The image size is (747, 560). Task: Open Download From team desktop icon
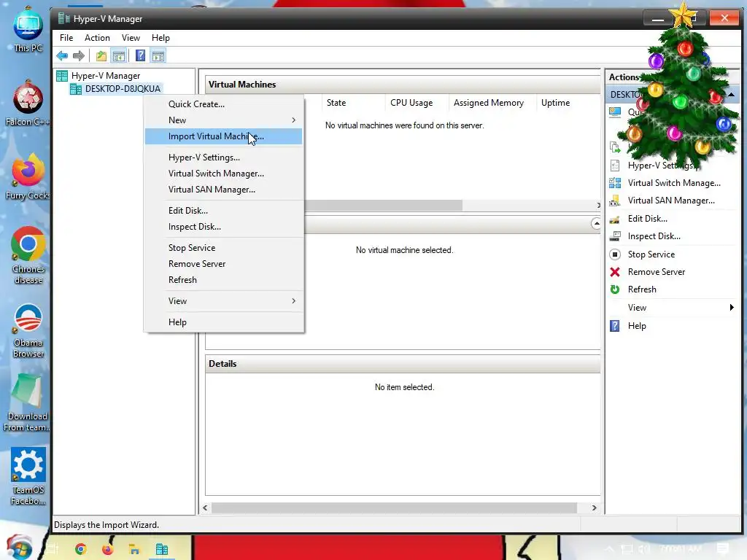point(27,402)
